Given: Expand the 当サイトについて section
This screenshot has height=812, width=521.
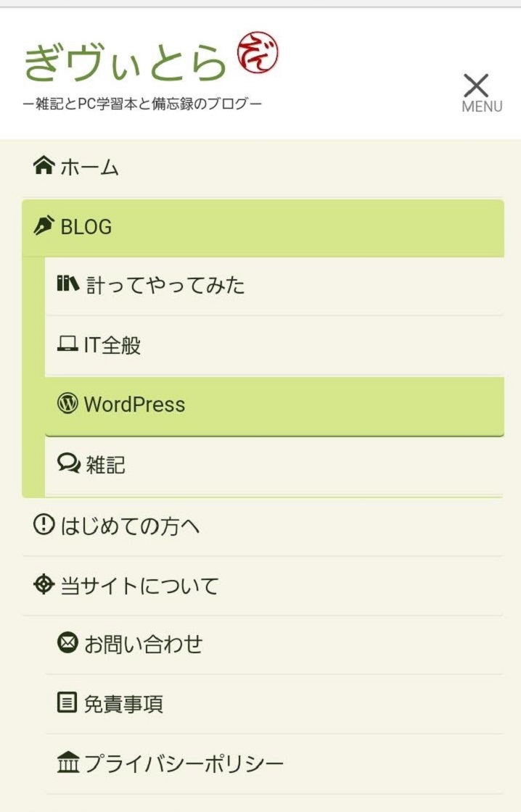Looking at the screenshot, I should pos(138,584).
